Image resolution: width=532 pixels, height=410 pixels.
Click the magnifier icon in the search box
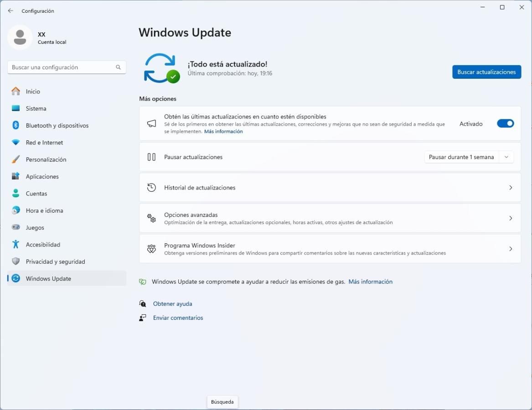coord(118,67)
